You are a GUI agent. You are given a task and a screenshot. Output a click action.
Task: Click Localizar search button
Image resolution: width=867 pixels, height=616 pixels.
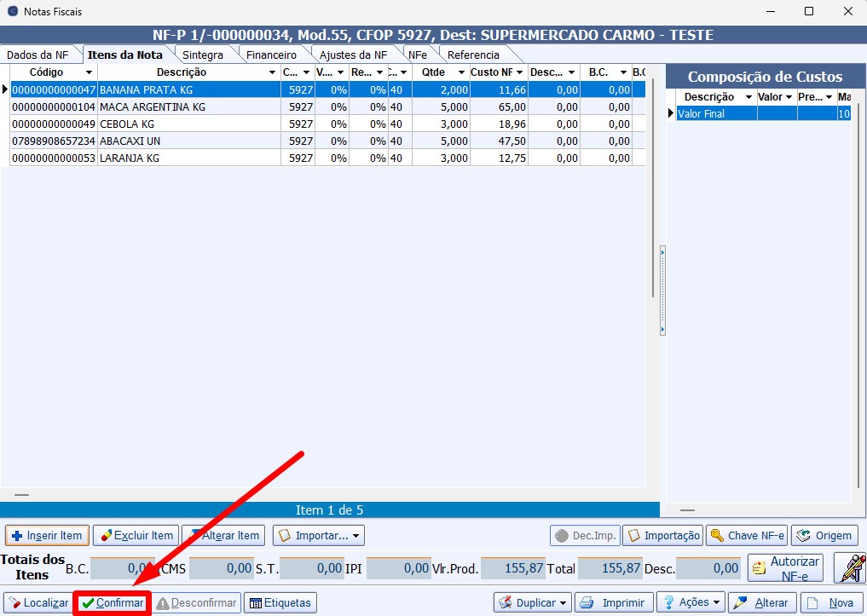[37, 602]
